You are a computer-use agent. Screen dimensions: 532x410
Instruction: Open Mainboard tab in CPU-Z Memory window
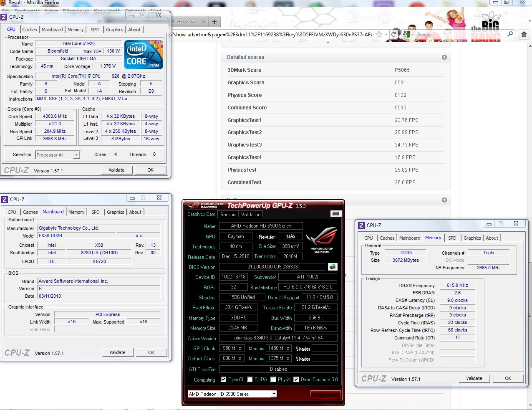click(x=410, y=238)
